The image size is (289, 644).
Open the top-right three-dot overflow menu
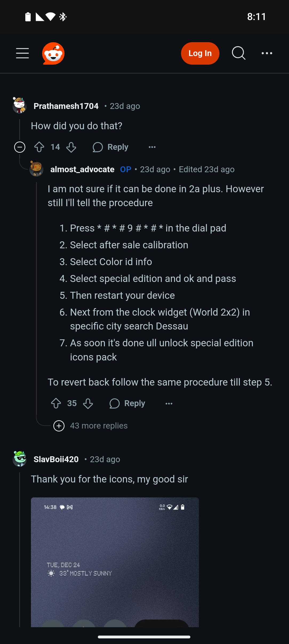[x=267, y=53]
